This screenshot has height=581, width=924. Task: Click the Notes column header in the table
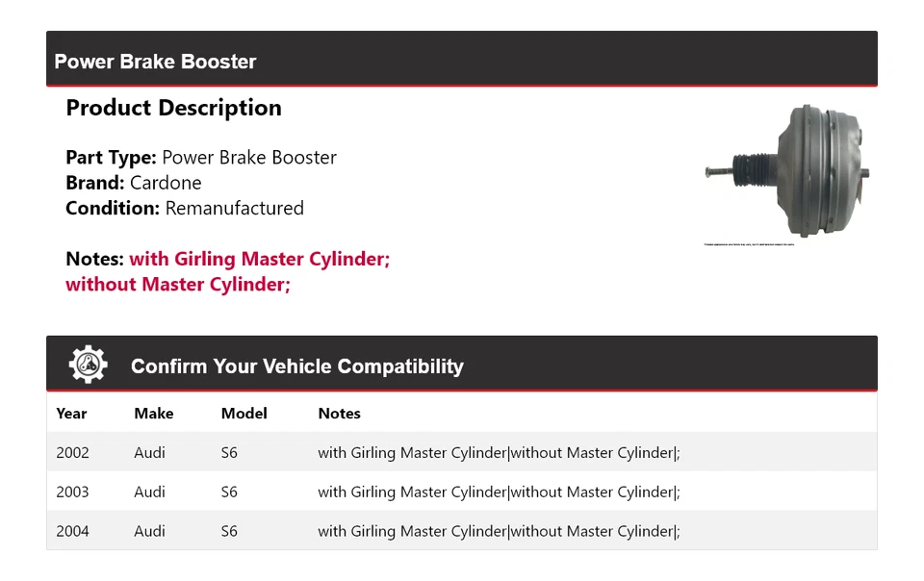tap(339, 414)
